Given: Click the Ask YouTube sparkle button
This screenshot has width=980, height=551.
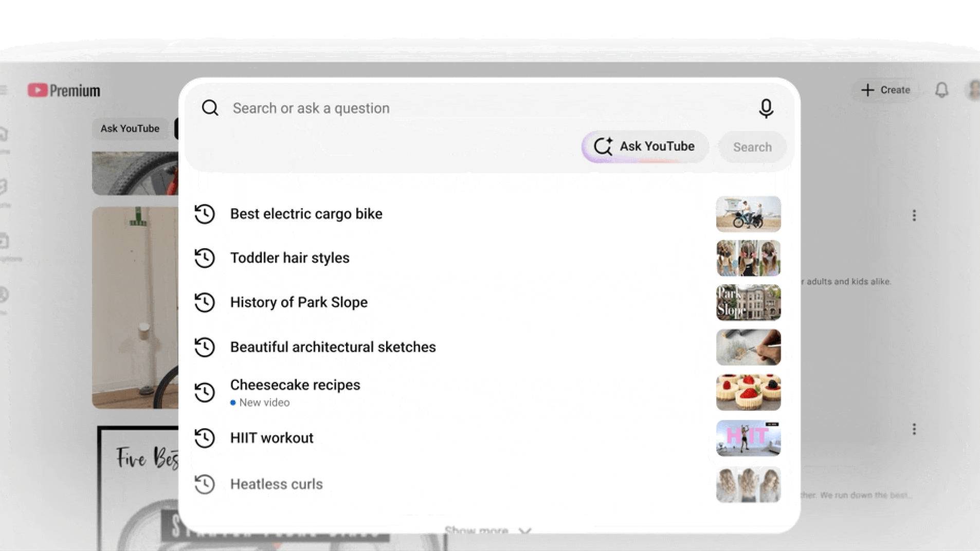Looking at the screenshot, I should [645, 146].
